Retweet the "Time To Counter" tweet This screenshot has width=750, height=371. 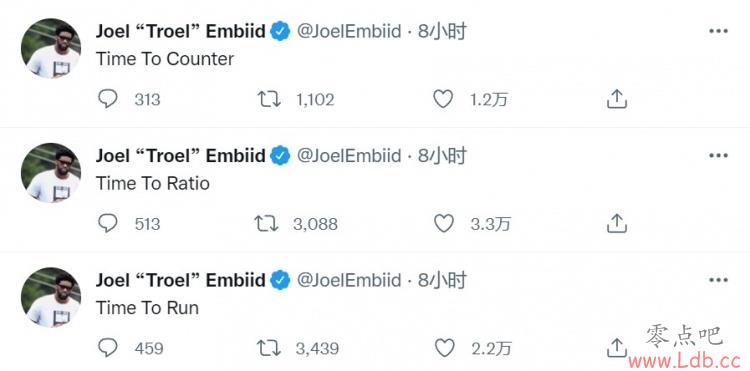269,99
